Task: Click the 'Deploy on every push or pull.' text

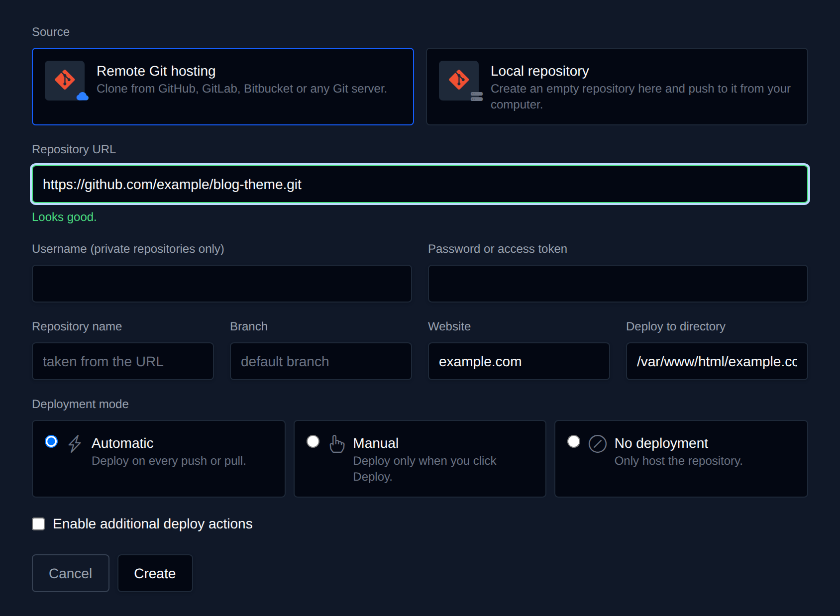Action: click(x=169, y=461)
